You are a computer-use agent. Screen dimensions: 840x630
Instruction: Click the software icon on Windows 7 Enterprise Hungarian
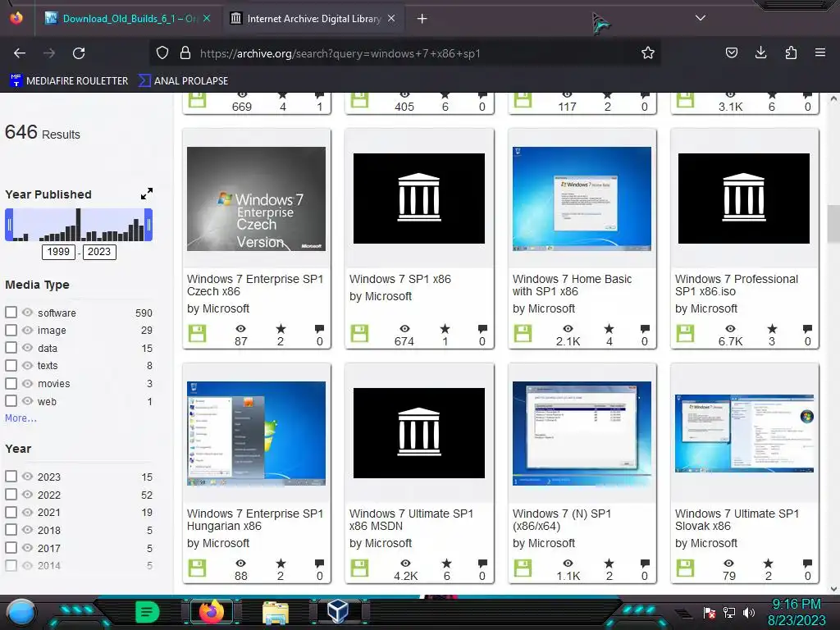pos(197,568)
